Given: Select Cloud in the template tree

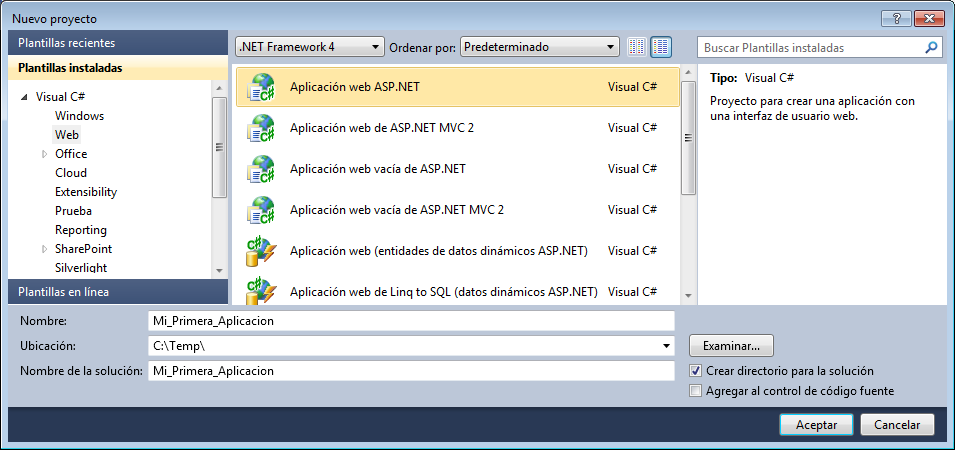Looking at the screenshot, I should pyautogui.click(x=71, y=173).
